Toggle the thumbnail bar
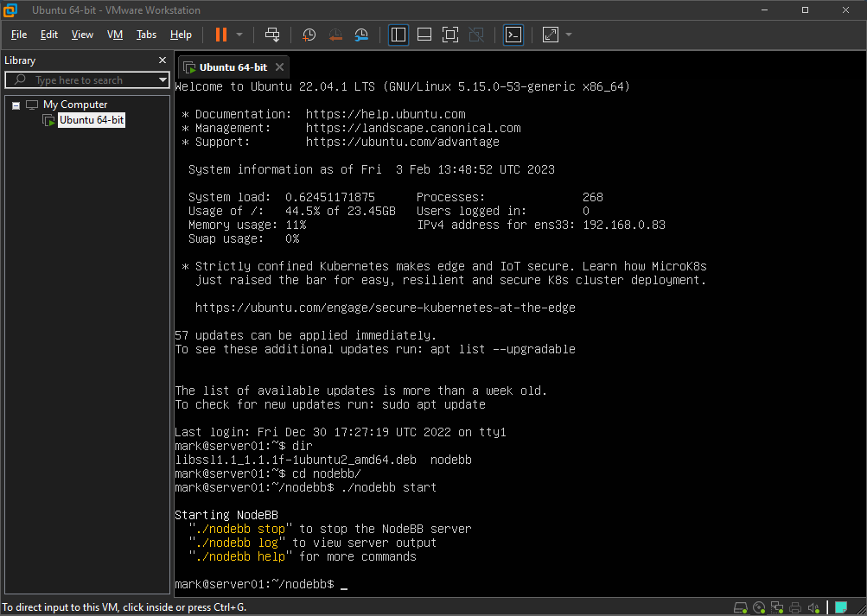Screen dimensions: 867x616 click(x=424, y=35)
